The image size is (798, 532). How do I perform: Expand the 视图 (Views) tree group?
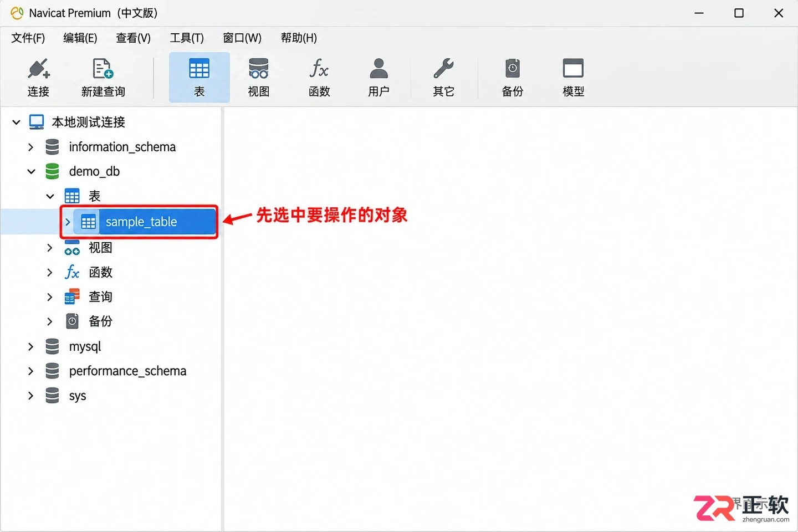point(49,248)
